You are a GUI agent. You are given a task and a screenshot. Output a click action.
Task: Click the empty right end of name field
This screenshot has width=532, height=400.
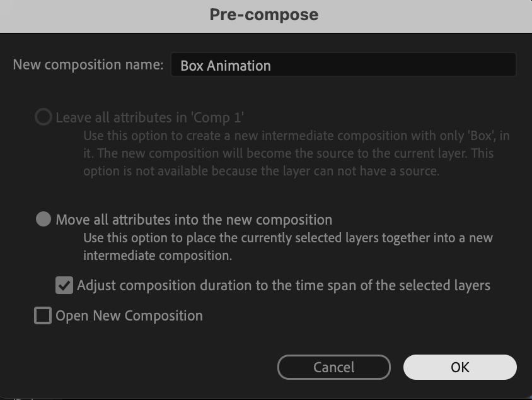(479, 65)
